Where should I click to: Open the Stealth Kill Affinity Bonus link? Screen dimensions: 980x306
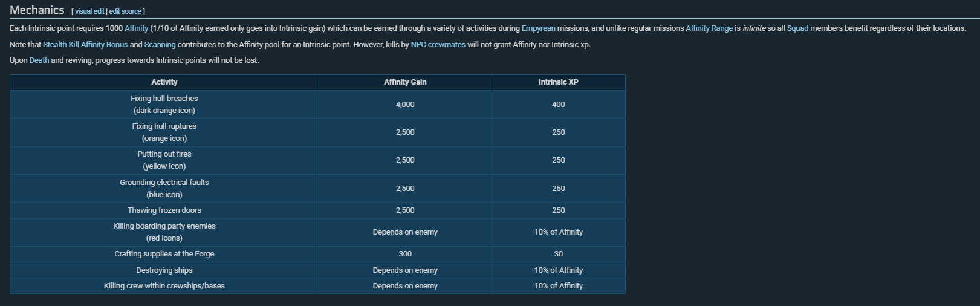click(x=85, y=45)
